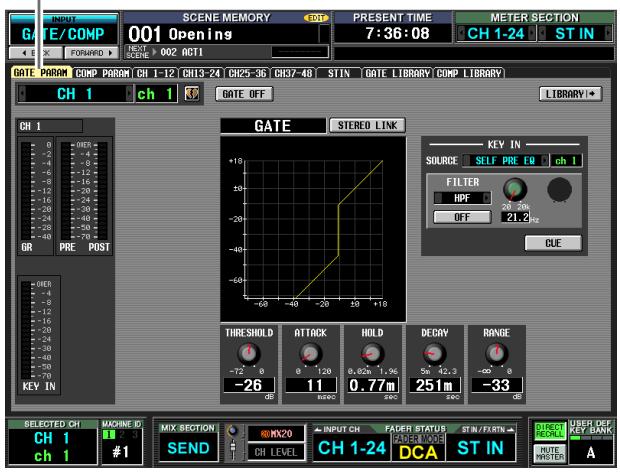Click the yellow EDIT indicator in Scene Memory

coord(316,18)
